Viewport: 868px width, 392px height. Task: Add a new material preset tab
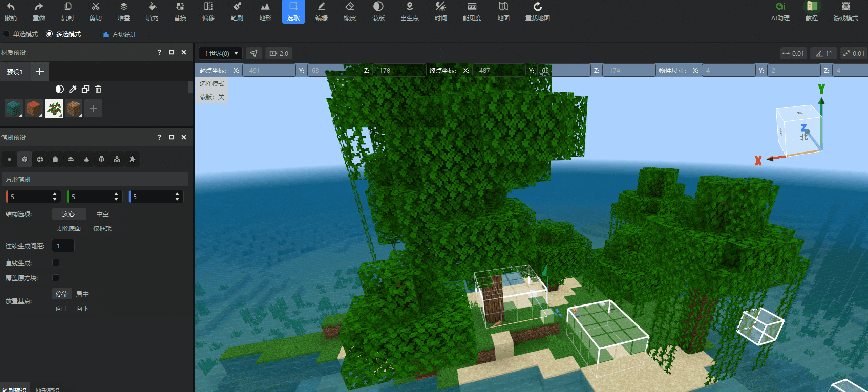pos(40,72)
